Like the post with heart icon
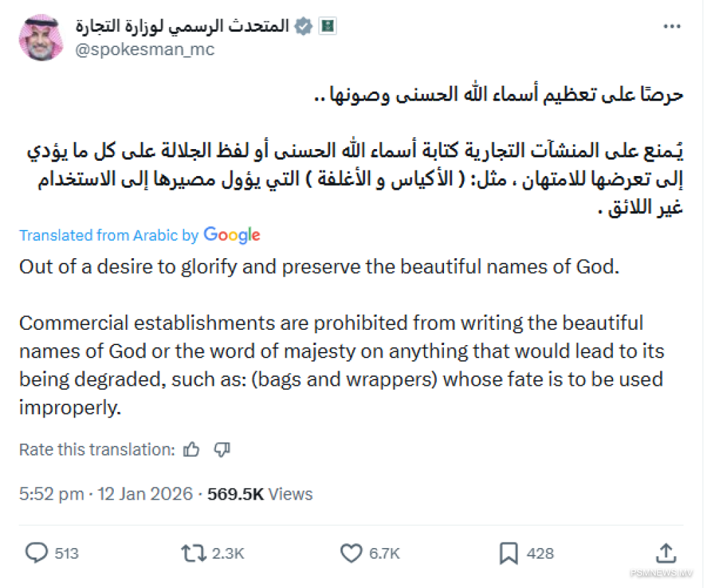This screenshot has width=707, height=588. click(351, 553)
